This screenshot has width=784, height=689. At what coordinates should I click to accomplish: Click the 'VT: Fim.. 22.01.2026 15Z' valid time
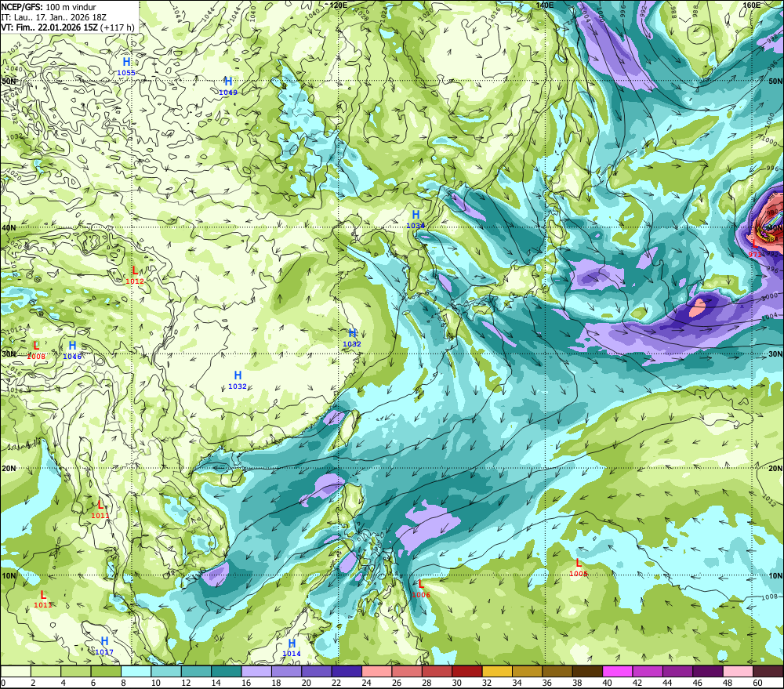(x=49, y=27)
